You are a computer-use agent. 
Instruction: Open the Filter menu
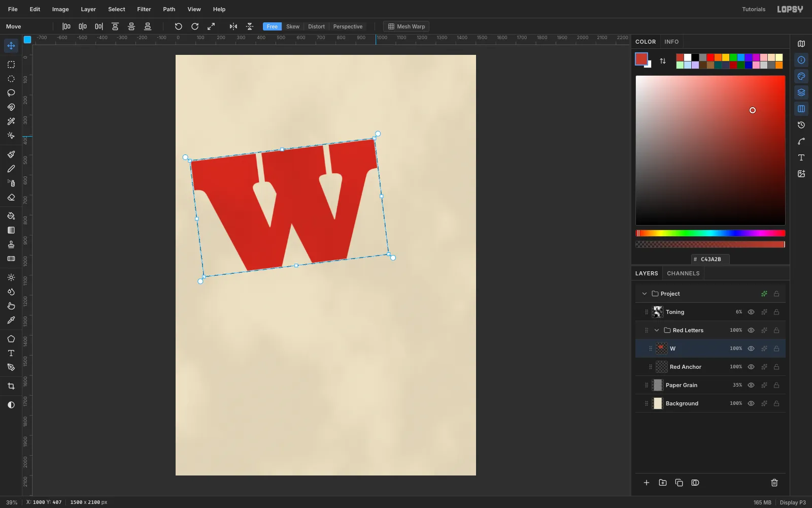click(x=144, y=9)
